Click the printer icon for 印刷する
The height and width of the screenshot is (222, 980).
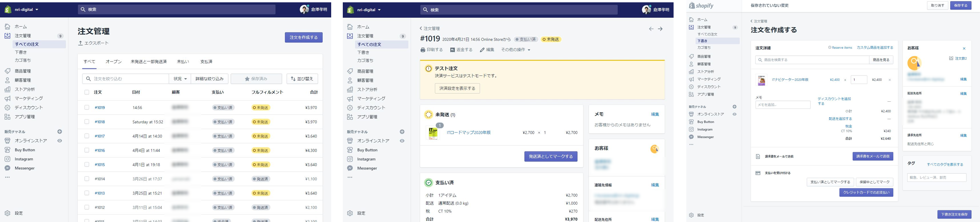(x=423, y=50)
